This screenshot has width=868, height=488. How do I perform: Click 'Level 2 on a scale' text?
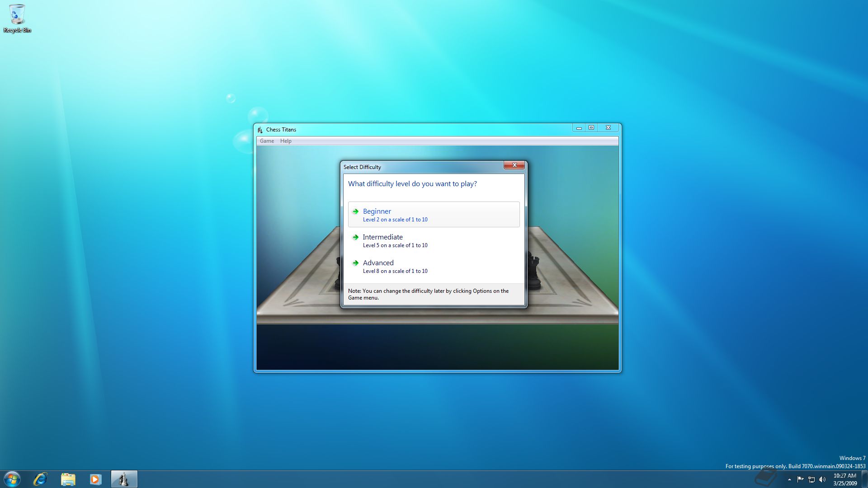tap(395, 220)
